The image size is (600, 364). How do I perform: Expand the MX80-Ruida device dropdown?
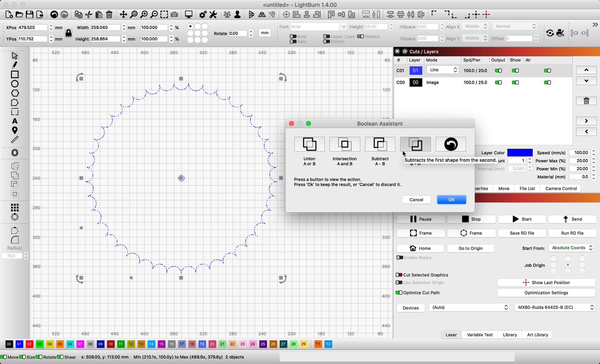(x=555, y=307)
